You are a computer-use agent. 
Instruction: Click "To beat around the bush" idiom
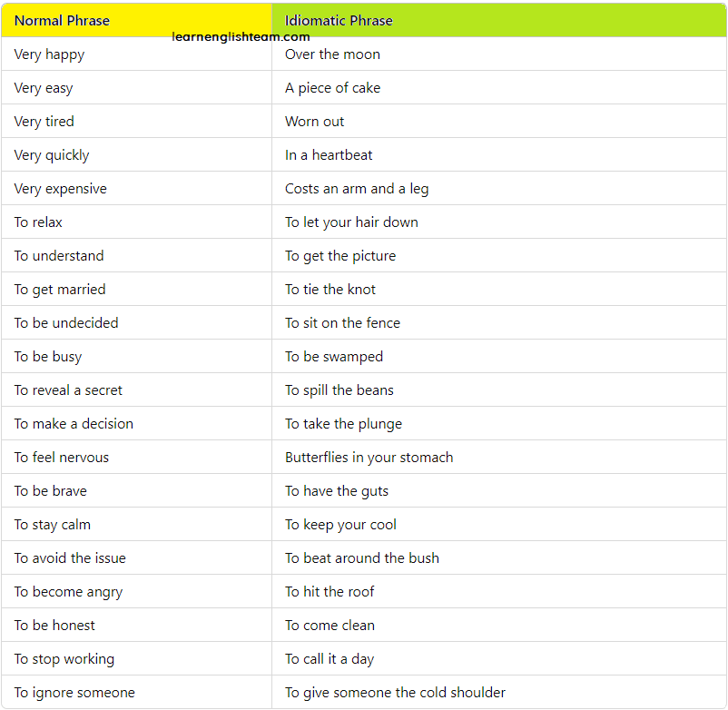[361, 558]
